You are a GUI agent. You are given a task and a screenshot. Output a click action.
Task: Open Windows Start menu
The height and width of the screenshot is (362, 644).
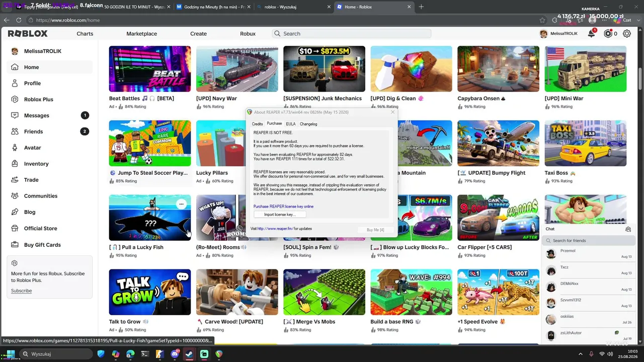coord(10,354)
